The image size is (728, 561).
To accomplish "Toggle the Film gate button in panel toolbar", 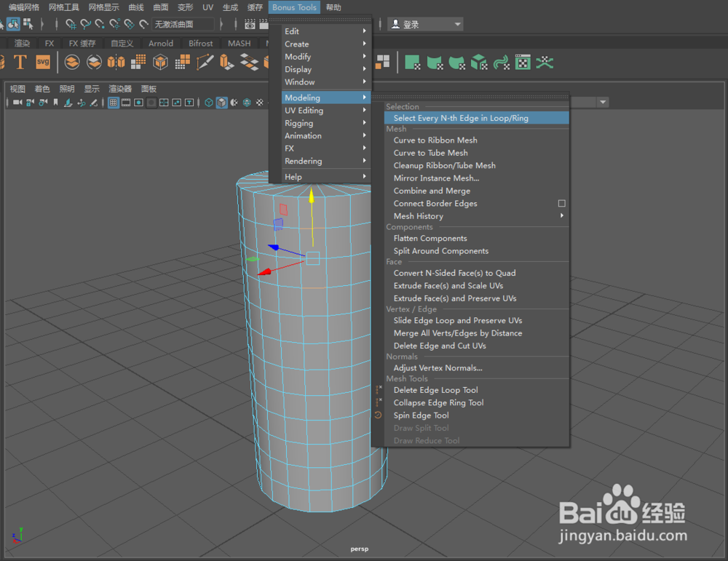I will coord(126,103).
